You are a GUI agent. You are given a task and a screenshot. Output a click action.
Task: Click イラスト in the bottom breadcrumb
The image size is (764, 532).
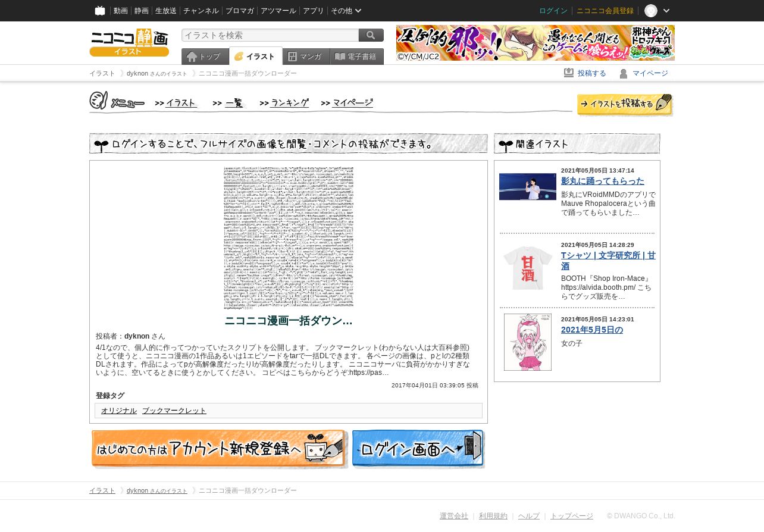(x=102, y=490)
